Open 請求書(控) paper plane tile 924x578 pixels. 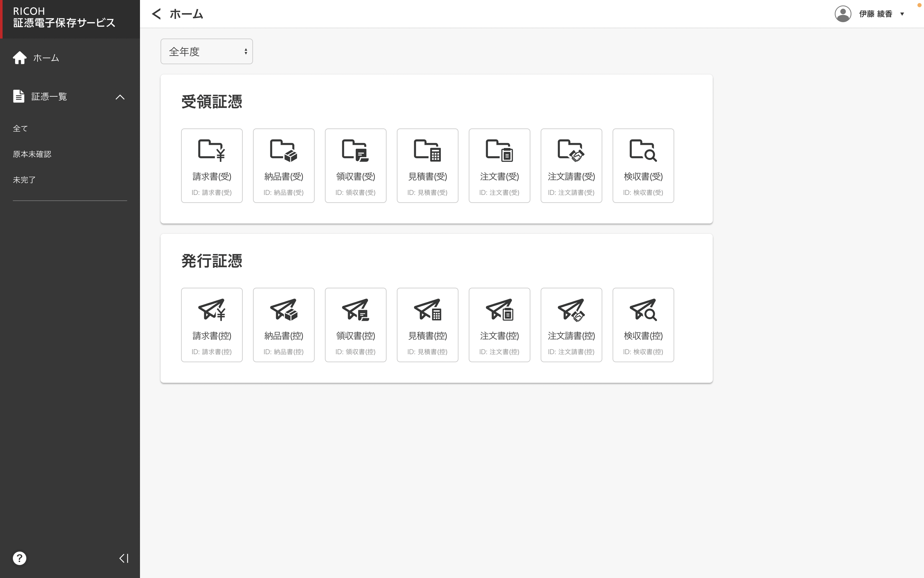point(212,325)
